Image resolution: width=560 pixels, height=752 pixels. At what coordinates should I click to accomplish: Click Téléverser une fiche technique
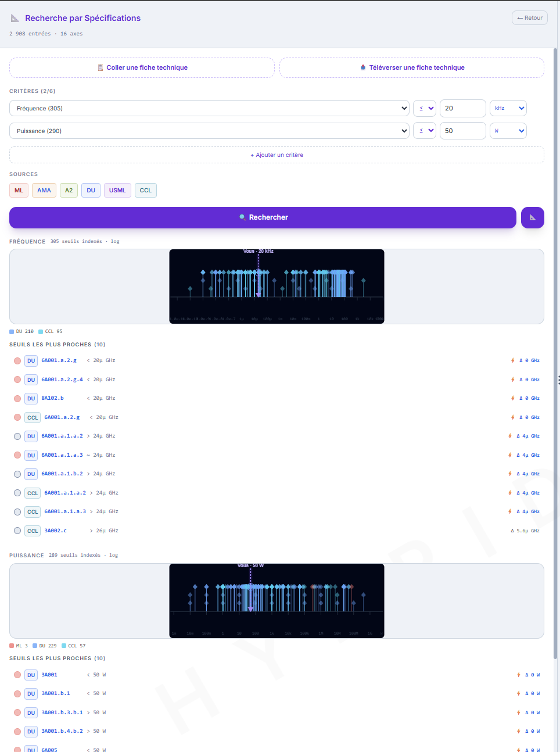412,67
